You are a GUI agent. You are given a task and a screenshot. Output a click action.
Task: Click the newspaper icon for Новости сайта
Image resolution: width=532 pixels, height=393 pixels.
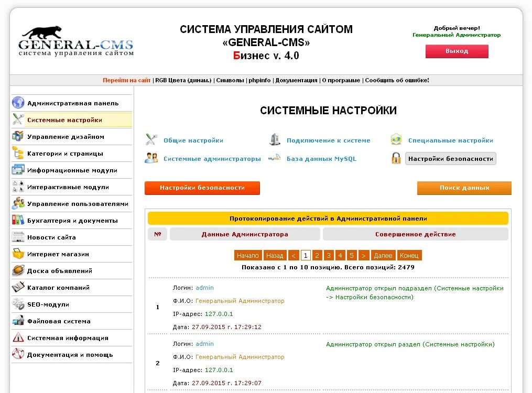(18, 237)
